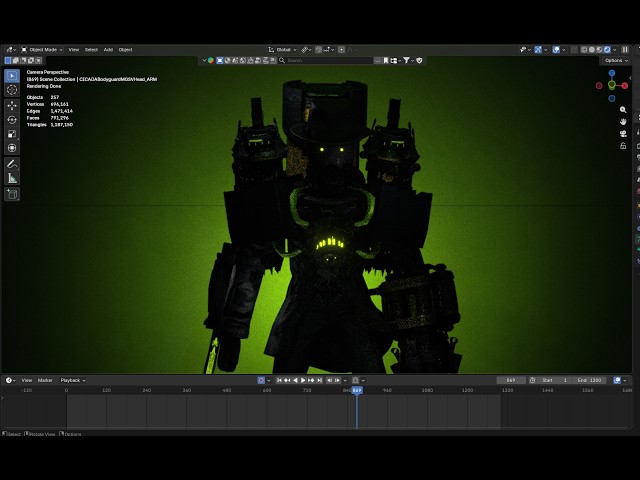Play the animation forward
Image resolution: width=640 pixels, height=480 pixels.
coord(303,380)
